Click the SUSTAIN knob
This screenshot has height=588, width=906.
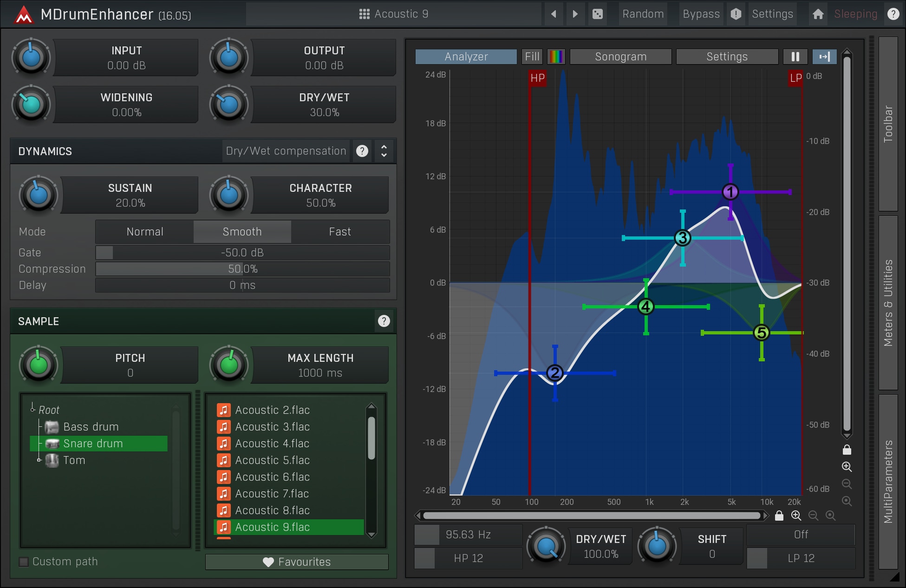point(39,195)
